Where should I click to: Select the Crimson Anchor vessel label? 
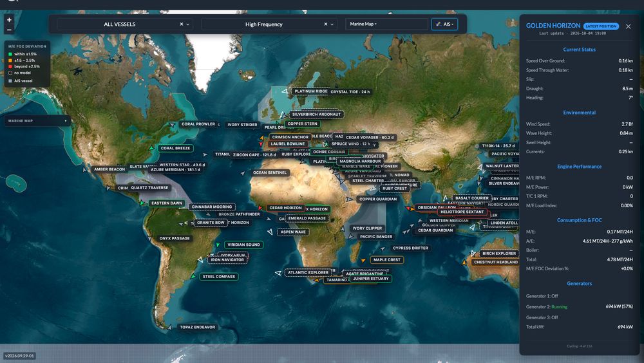290,137
